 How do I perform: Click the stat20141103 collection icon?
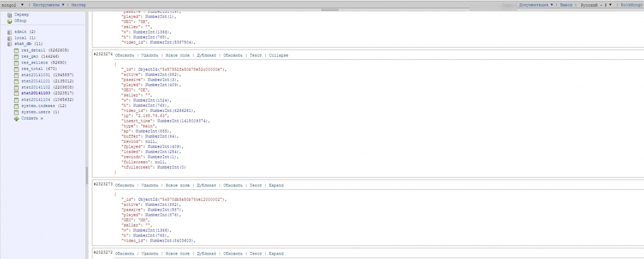(x=17, y=93)
